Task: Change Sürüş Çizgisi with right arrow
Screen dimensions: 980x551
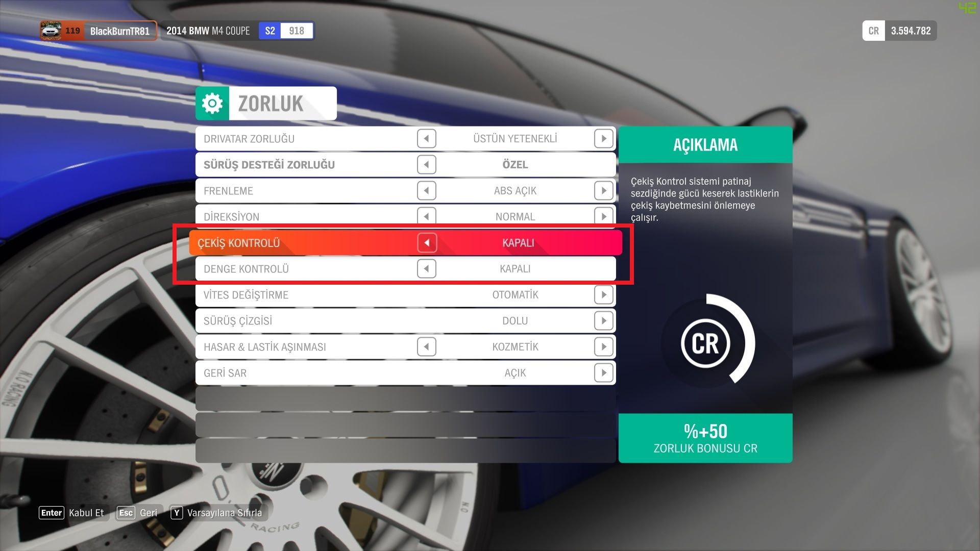Action: pos(603,321)
